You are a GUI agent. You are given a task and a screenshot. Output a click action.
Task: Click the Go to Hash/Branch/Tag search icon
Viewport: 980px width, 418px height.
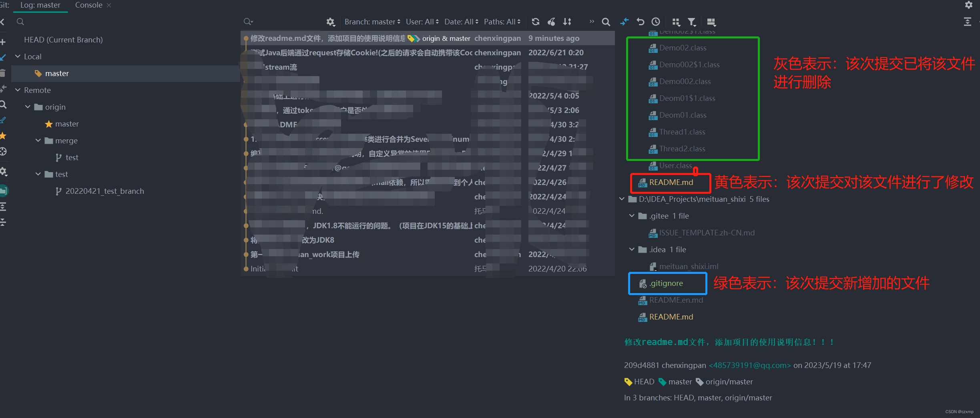coord(606,22)
